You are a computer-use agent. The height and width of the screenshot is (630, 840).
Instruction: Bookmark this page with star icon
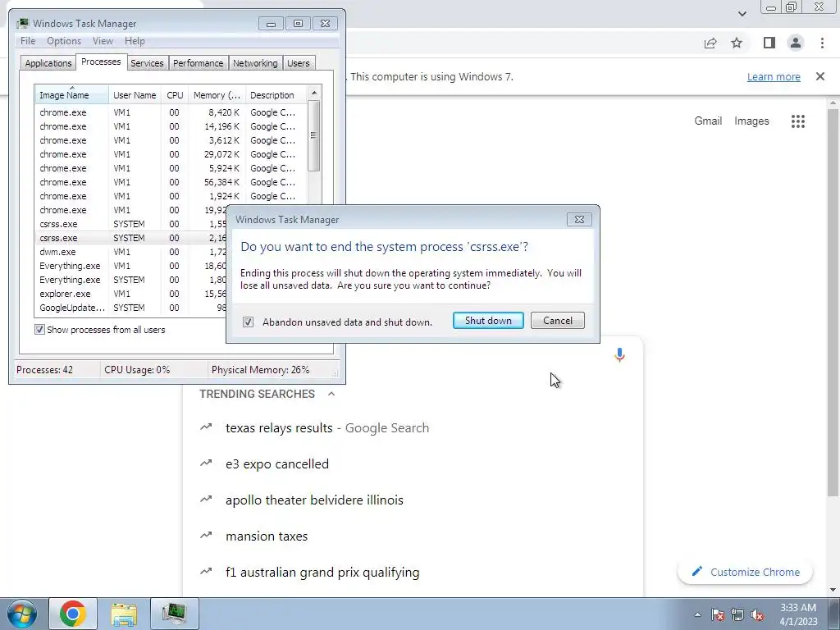737,43
